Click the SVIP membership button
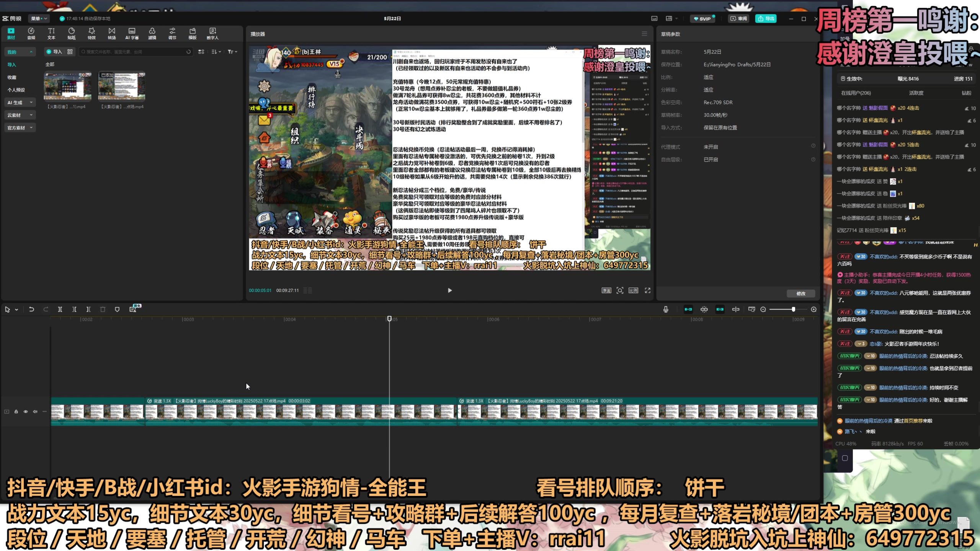Viewport: 980px width, 551px height. pos(703,18)
